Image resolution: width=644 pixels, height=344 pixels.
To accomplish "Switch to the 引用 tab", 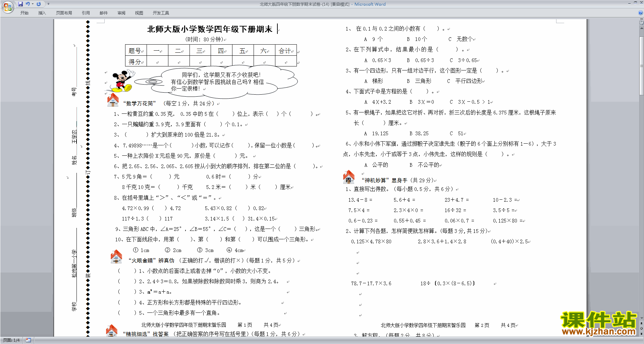I will coord(86,13).
